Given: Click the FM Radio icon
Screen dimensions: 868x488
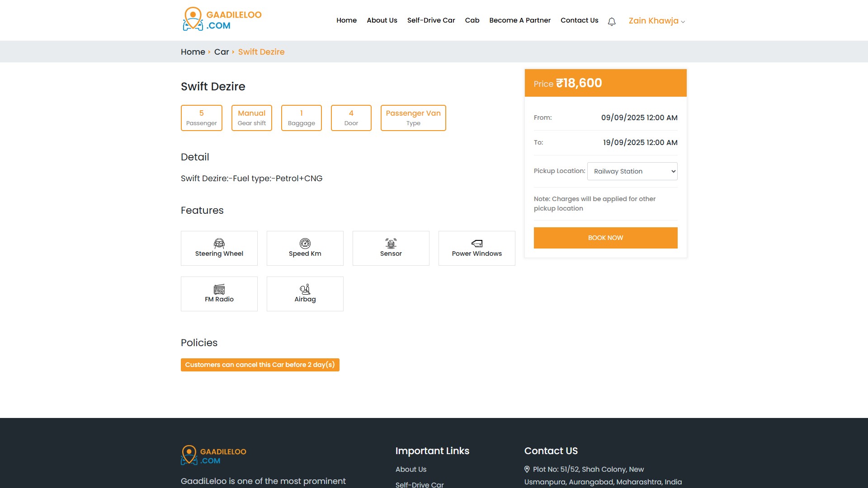Looking at the screenshot, I should tap(219, 289).
